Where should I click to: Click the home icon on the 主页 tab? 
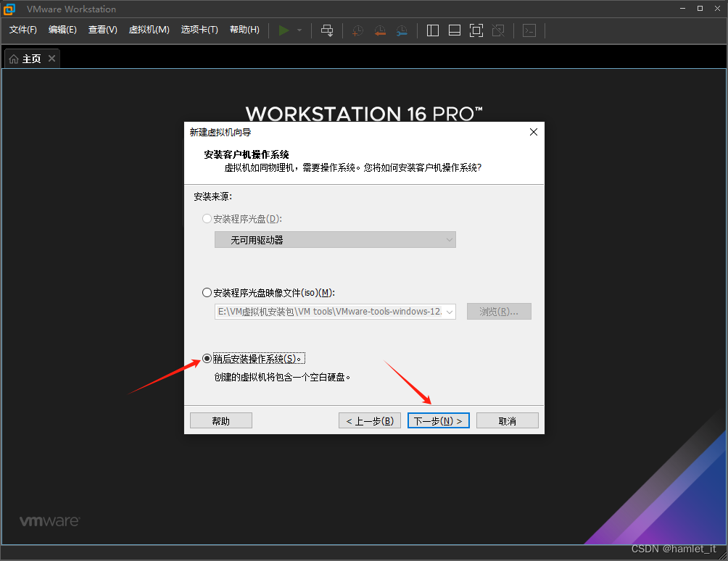[x=14, y=59]
